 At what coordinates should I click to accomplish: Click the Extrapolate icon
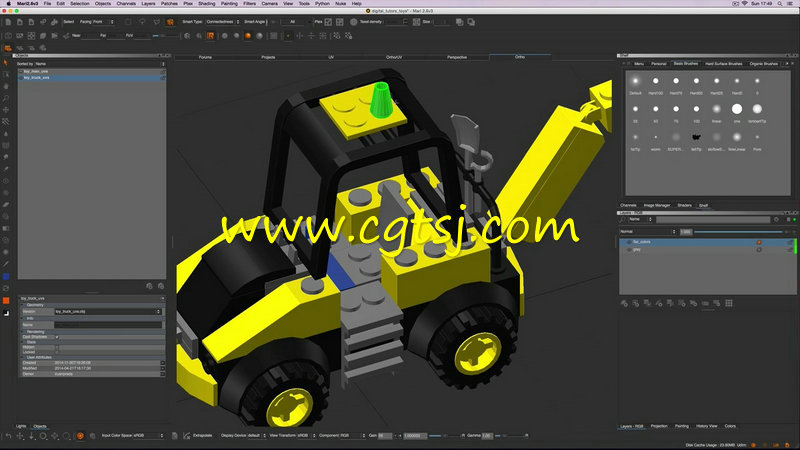(x=187, y=436)
